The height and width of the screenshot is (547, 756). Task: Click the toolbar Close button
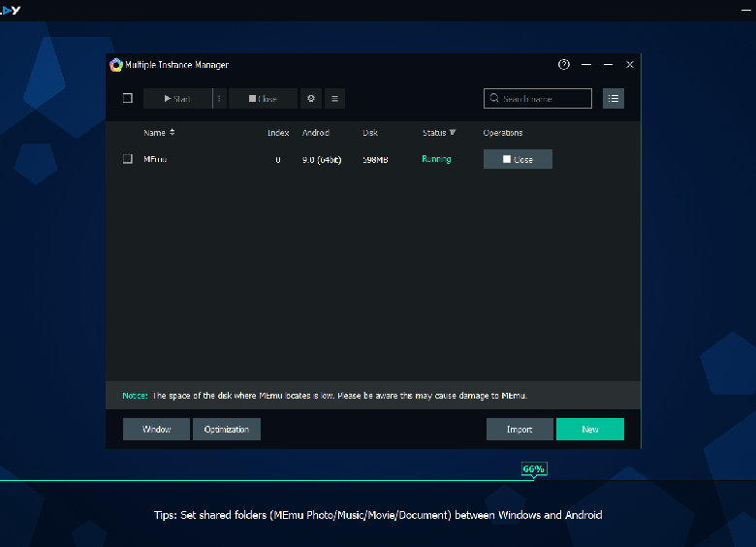click(263, 98)
